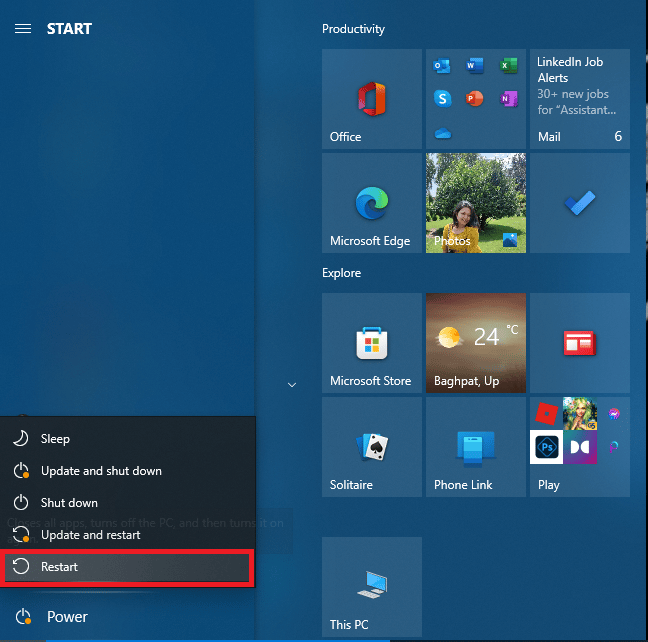Open the Mail tile with LinkedIn alerts

[x=580, y=99]
